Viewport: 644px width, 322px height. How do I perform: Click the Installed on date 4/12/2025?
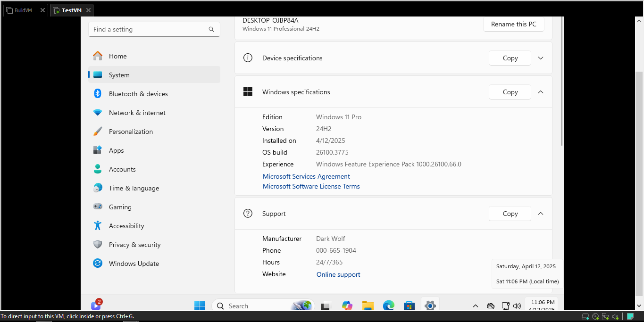(x=331, y=140)
